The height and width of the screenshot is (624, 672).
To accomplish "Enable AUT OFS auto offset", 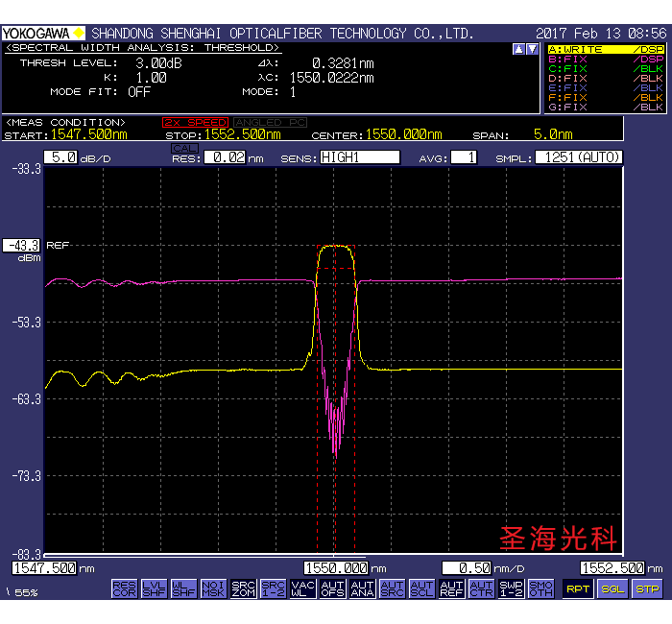I will [332, 588].
